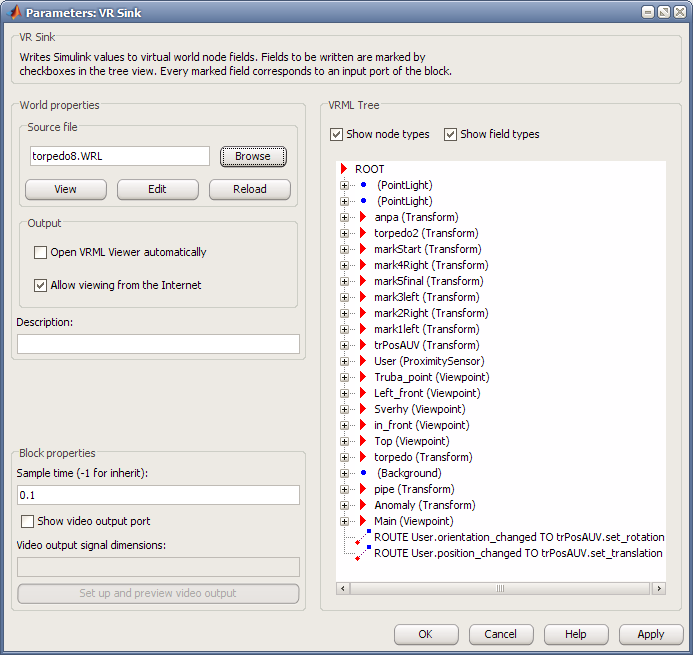Expand the Main Viewpoint node
The image size is (693, 655).
pyautogui.click(x=344, y=521)
